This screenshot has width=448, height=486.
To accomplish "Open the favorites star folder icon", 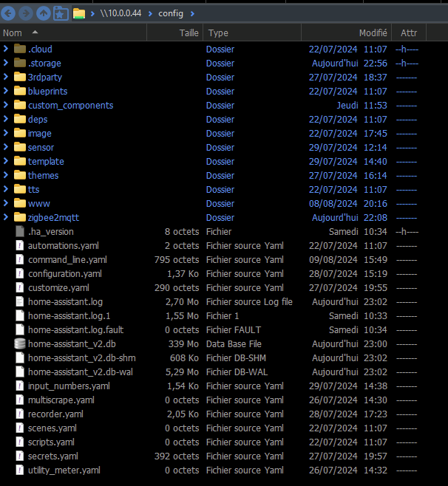I will (61, 13).
